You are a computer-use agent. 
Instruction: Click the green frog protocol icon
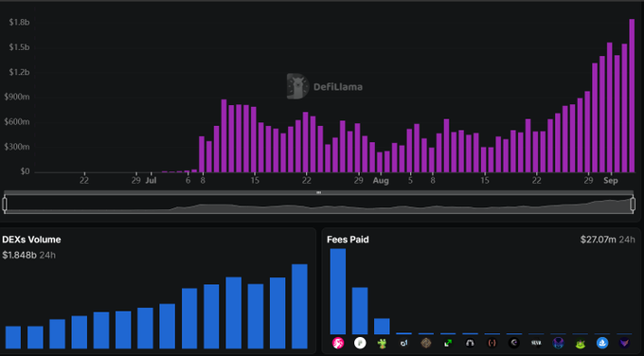tap(382, 343)
